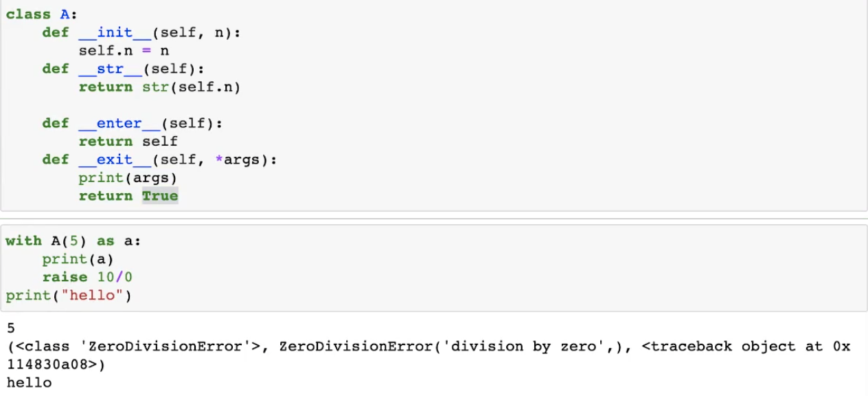Screen dimensions: 868x396
Task: Click the print("hello") statement
Action: click(69, 296)
